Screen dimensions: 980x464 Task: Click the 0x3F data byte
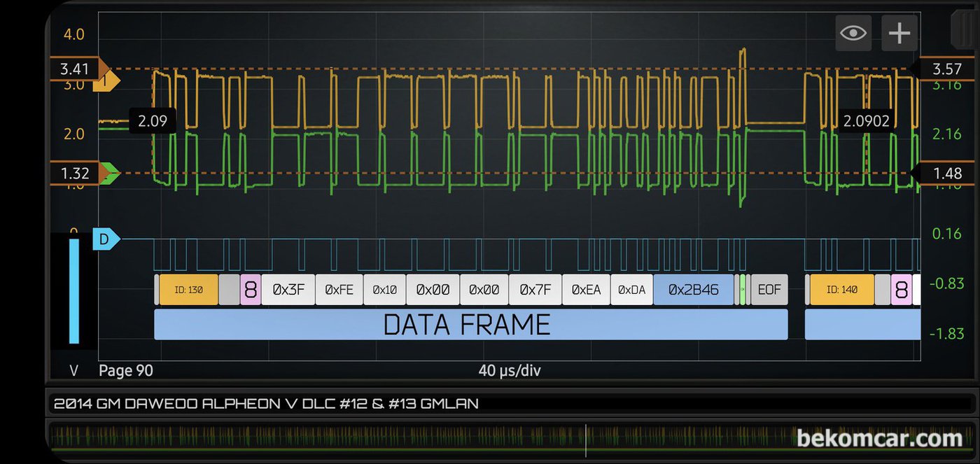[288, 290]
